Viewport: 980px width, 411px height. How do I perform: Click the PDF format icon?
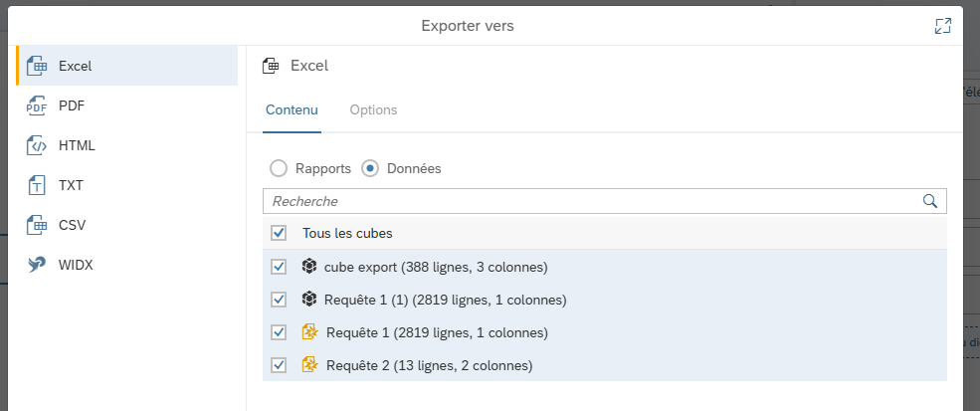[37, 105]
